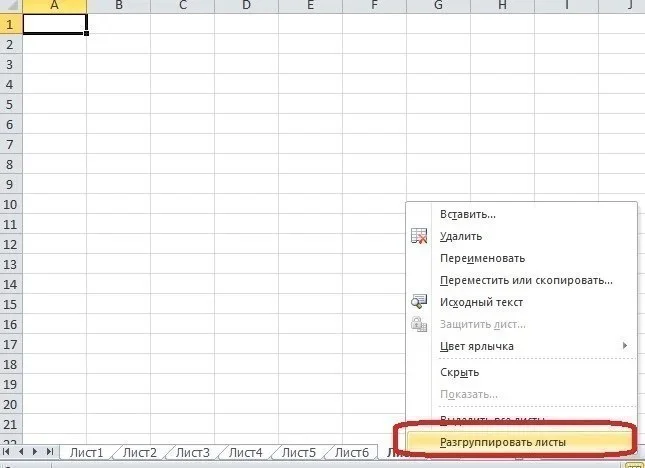Select Скрыть to hide the sheet
Image resolution: width=645 pixels, height=468 pixels.
click(460, 373)
